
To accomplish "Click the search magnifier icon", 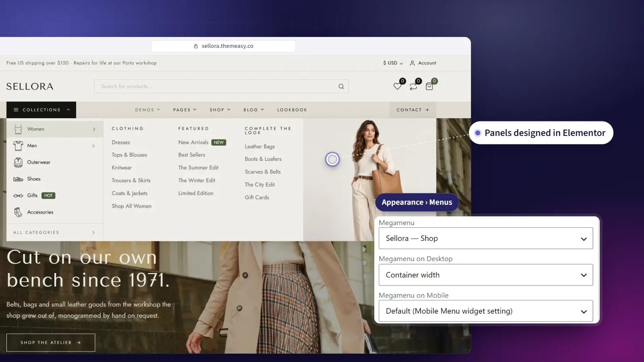I will coord(341,86).
